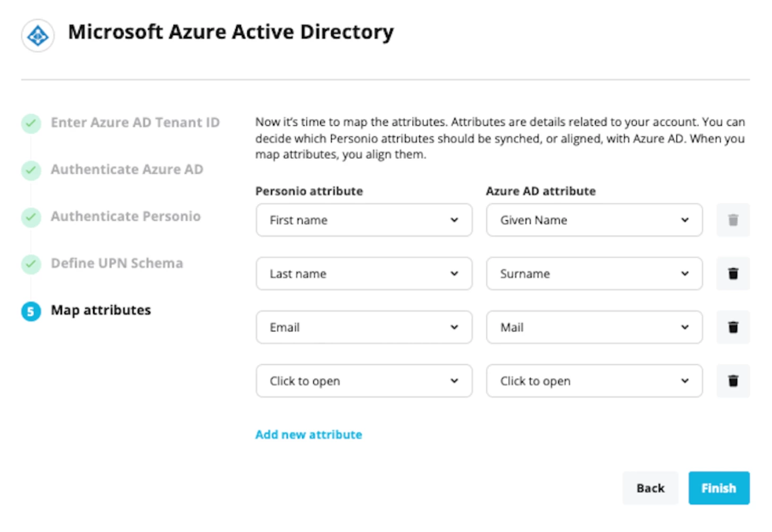Click the Microsoft Azure Active Directory title
The image size is (772, 532).
click(231, 32)
